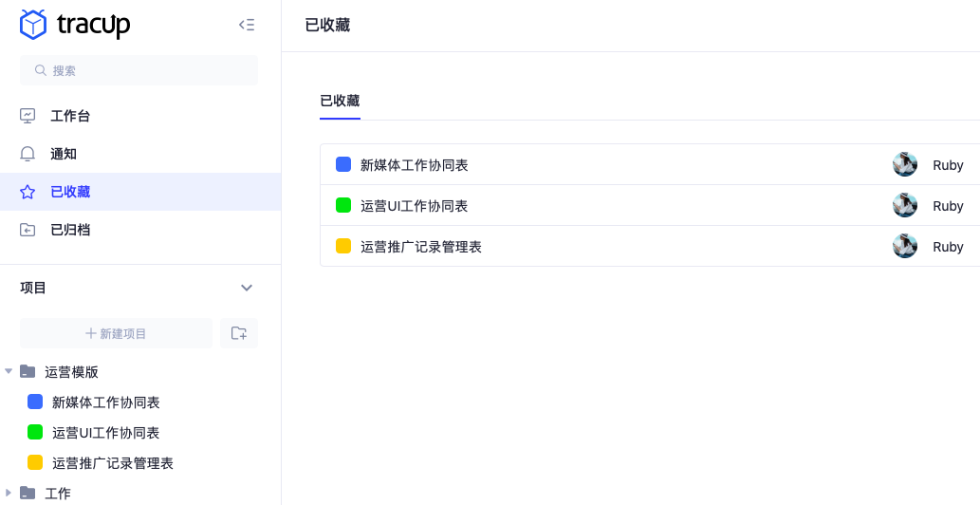Collapse the 运营模版 folder triangle

(9, 371)
